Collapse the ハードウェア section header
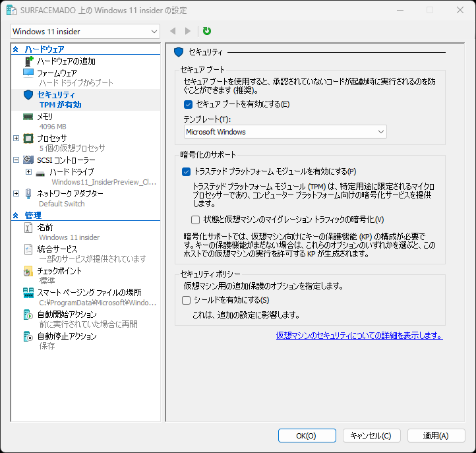Viewport: 476px width, 453px height. click(16, 49)
